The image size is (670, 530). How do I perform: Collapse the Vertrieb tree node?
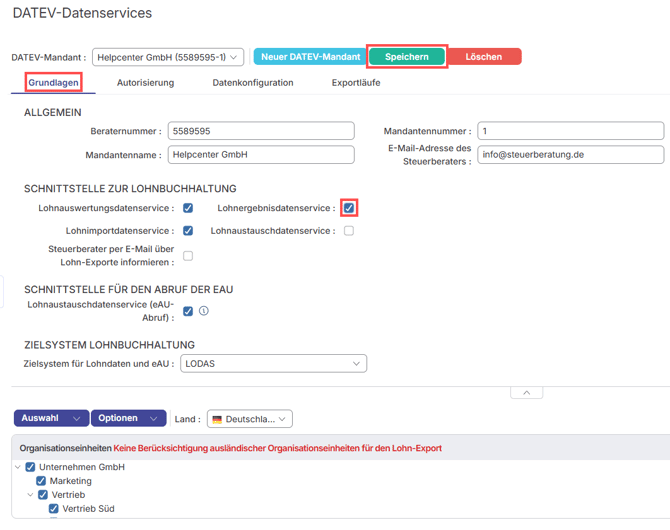click(30, 495)
